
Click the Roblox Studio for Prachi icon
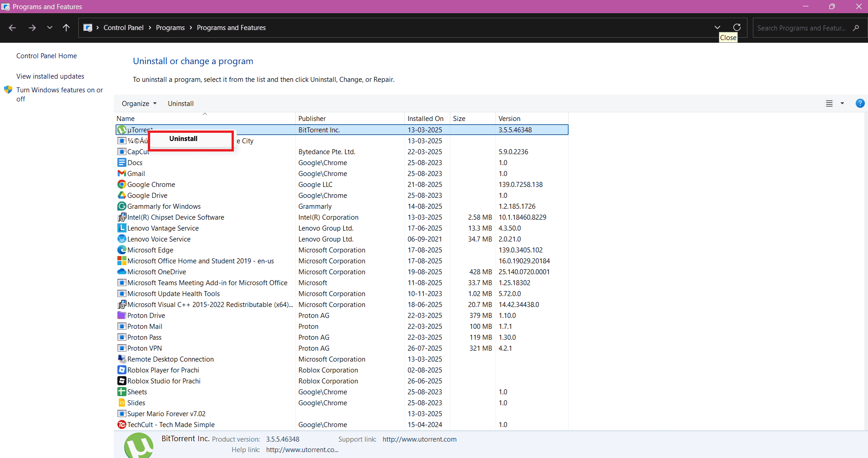(121, 381)
